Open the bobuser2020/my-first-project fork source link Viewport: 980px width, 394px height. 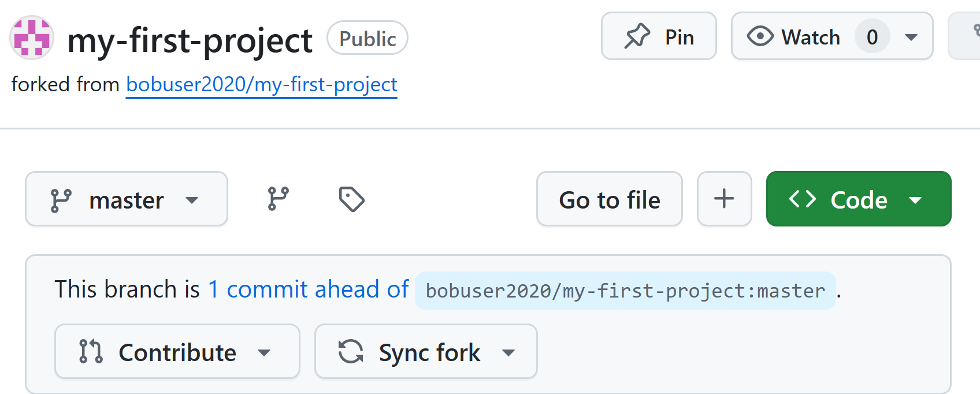(261, 84)
